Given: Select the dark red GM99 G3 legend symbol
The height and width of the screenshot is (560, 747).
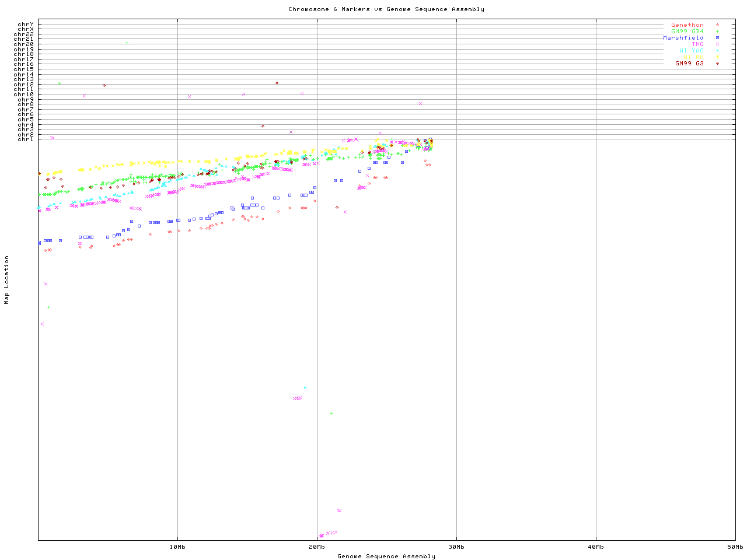Looking at the screenshot, I should click(x=717, y=64).
